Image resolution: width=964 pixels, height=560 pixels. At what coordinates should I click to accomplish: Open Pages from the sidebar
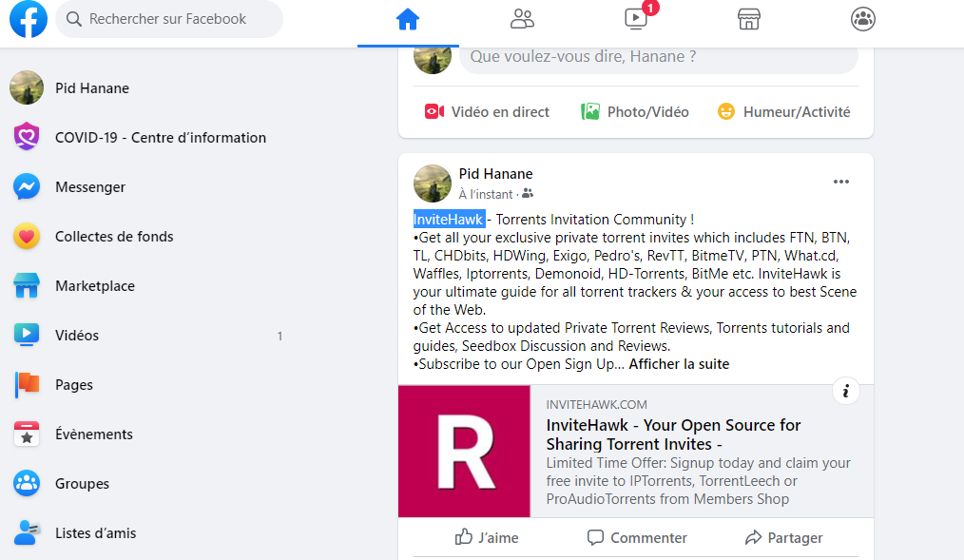[x=74, y=385]
